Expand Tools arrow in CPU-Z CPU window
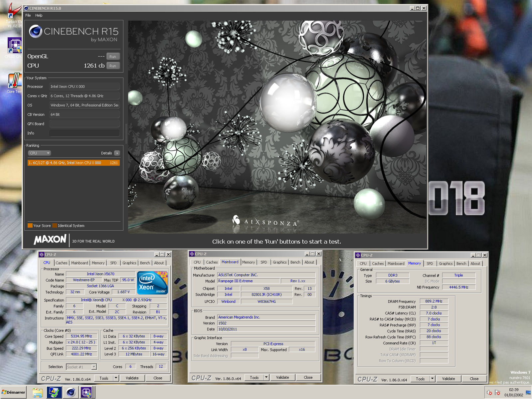This screenshot has height=399, width=532. pos(116,378)
